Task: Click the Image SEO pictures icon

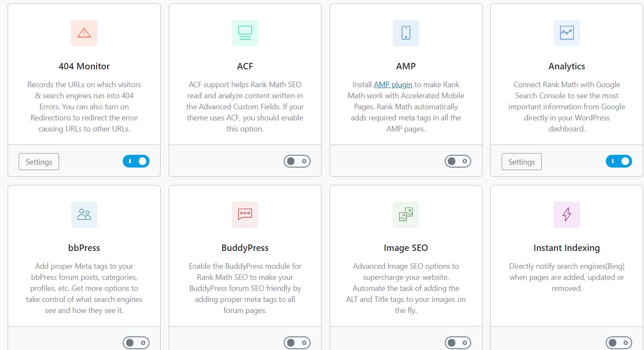Action: 406,215
